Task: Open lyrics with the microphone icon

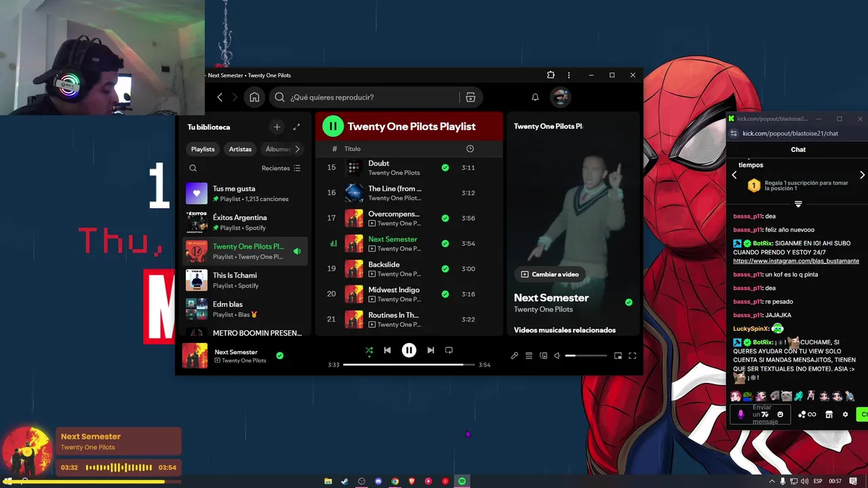Action: [514, 356]
